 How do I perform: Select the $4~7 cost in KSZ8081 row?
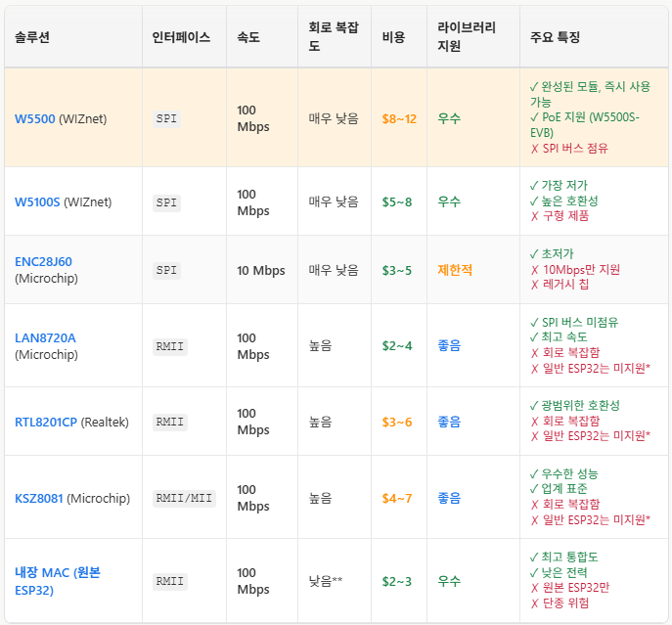pos(397,498)
